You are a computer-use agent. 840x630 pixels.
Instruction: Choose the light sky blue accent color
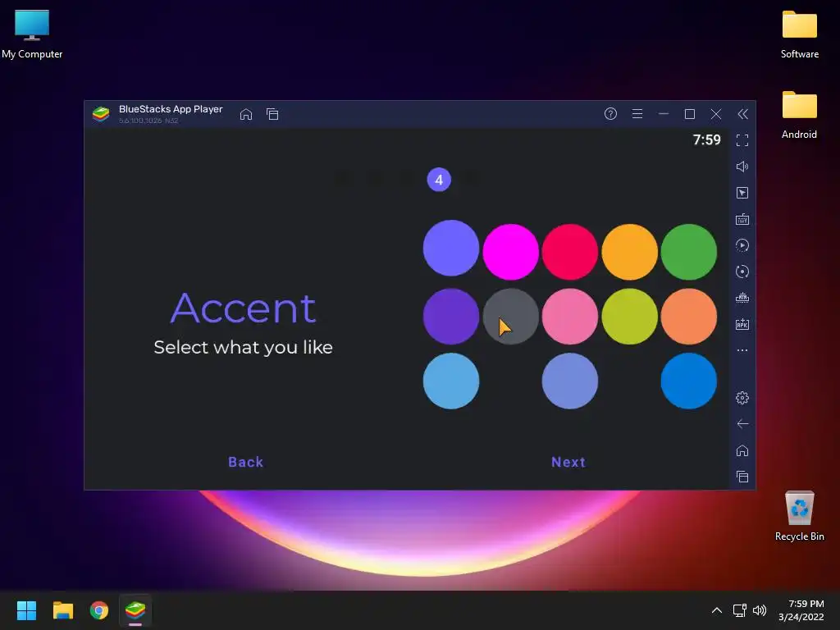(451, 381)
